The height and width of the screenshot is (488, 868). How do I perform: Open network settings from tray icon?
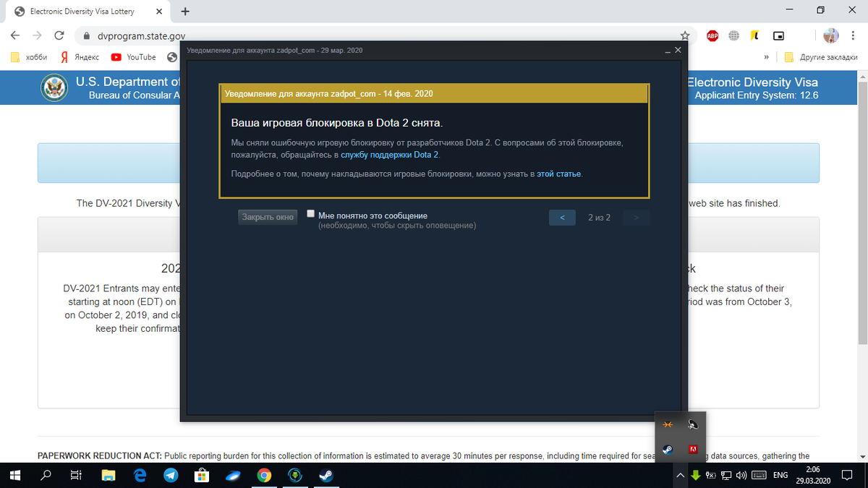[726, 475]
